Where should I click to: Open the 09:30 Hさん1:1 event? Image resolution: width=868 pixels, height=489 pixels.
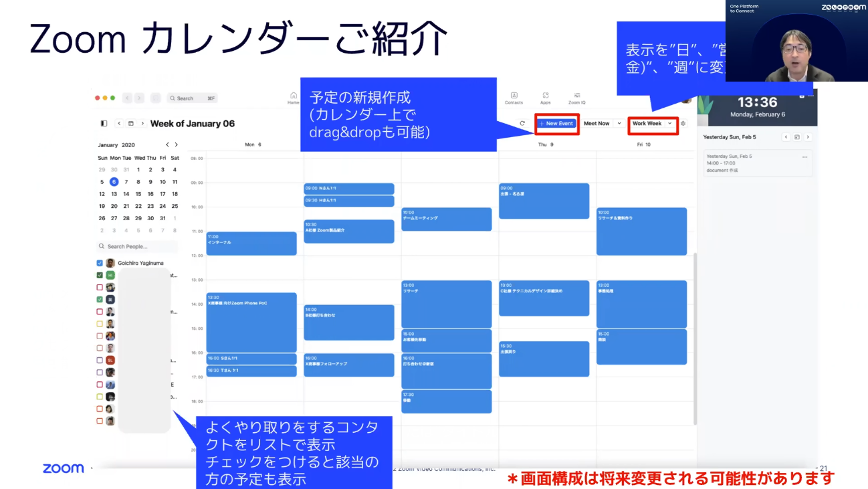pyautogui.click(x=349, y=201)
